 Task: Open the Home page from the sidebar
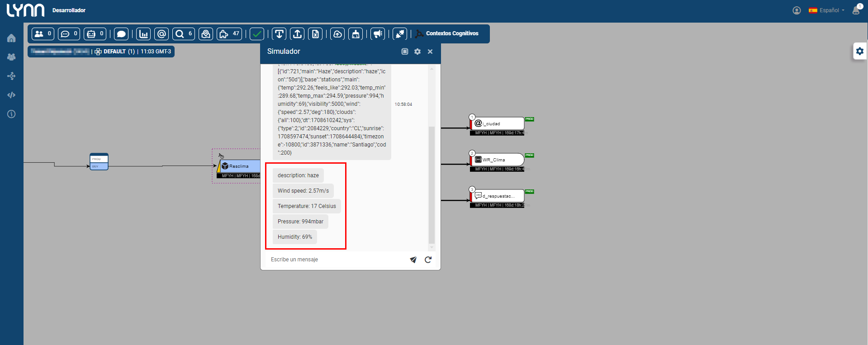pyautogui.click(x=11, y=38)
